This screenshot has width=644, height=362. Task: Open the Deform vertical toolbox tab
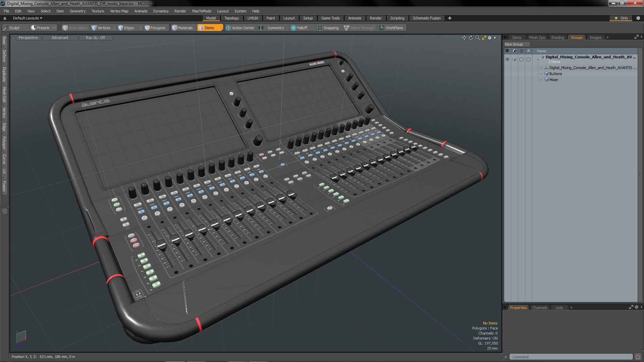coord(4,56)
